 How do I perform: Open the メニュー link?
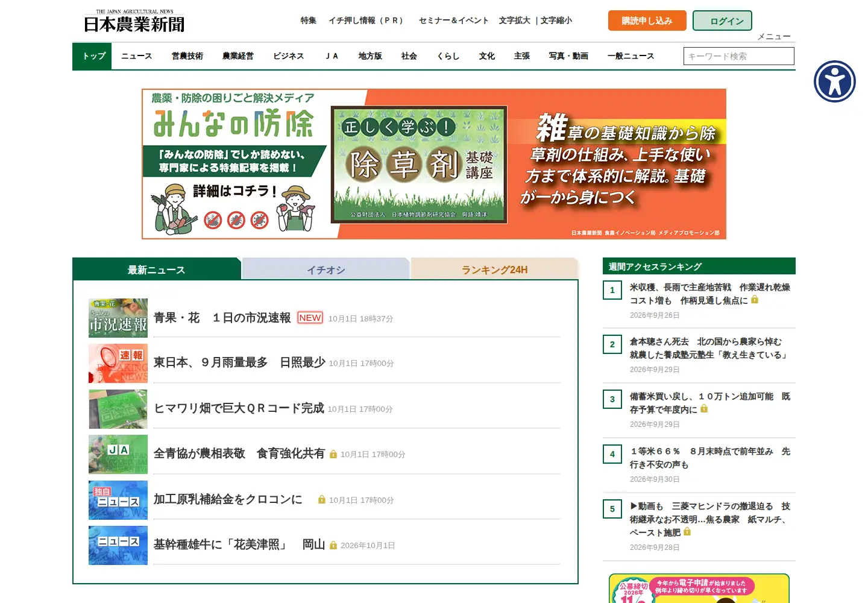pos(774,37)
